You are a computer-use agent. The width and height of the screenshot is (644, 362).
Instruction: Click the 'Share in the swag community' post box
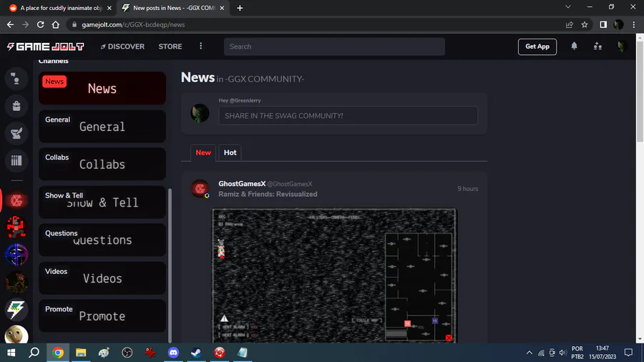[x=348, y=116]
